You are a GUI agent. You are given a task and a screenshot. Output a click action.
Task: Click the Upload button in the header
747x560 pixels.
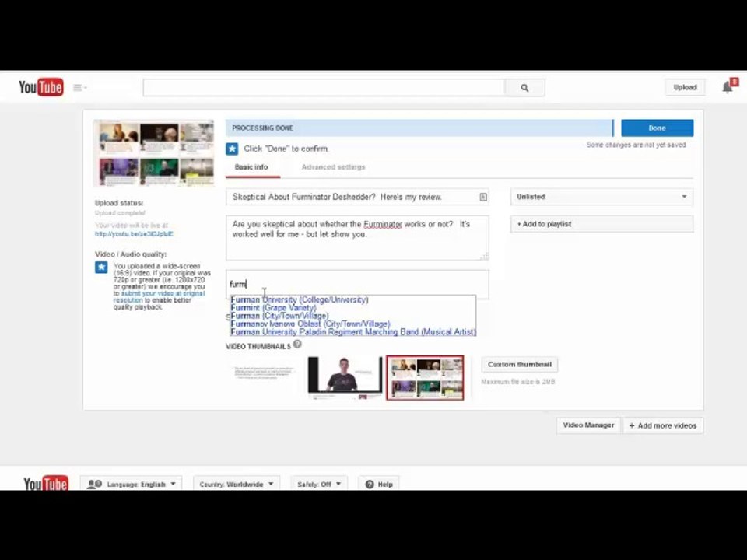click(685, 87)
